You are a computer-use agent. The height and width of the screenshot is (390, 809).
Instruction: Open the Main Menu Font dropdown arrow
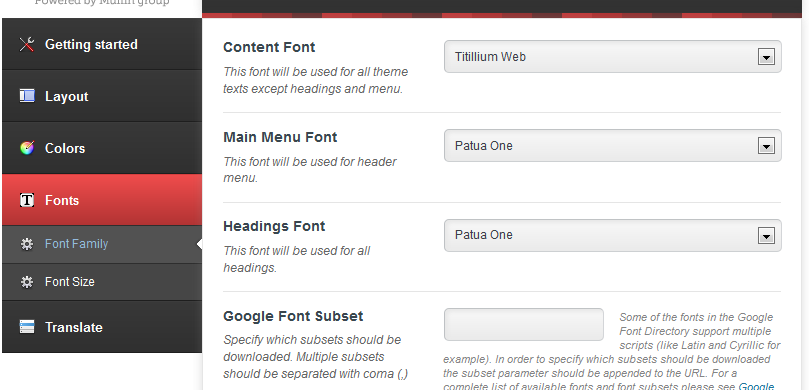[766, 146]
